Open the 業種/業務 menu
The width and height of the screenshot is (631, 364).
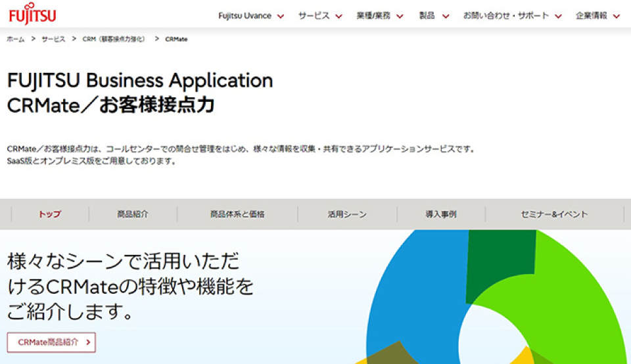[x=373, y=16]
